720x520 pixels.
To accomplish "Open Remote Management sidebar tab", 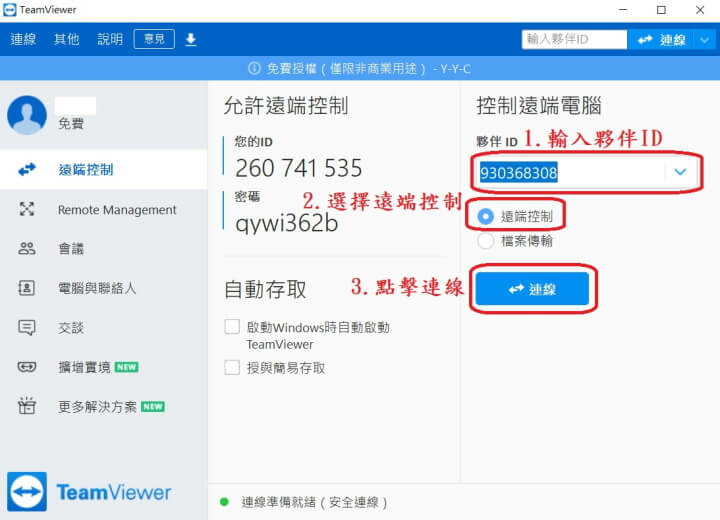I will [104, 209].
